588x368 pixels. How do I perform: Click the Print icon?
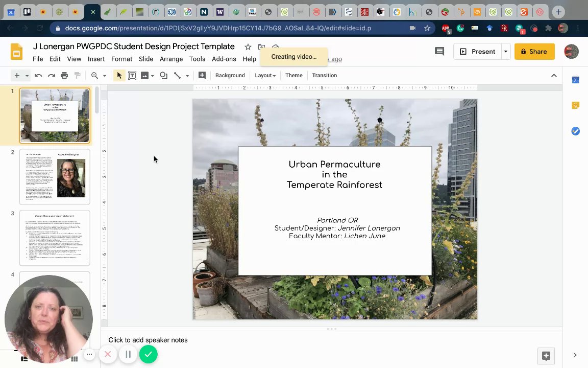point(64,76)
